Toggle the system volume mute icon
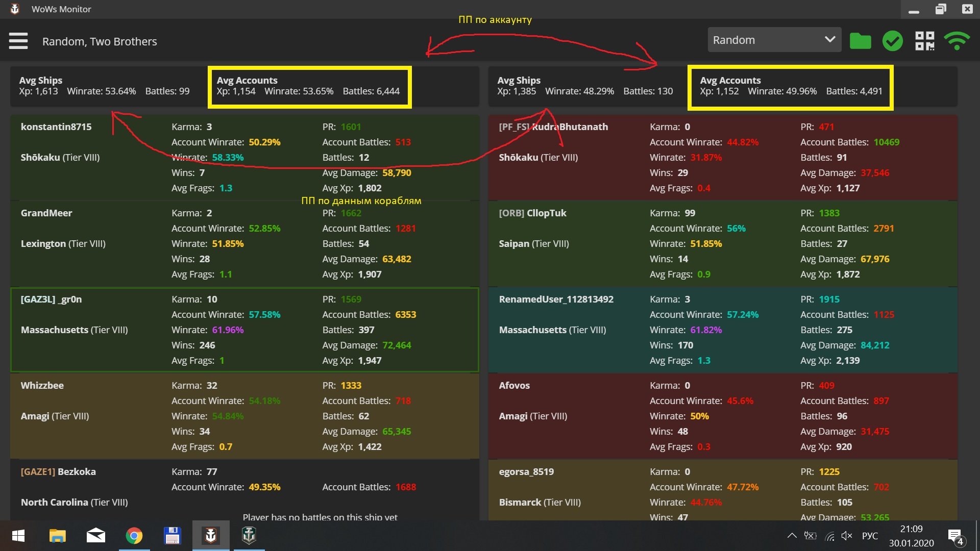The height and width of the screenshot is (551, 980). (x=847, y=536)
